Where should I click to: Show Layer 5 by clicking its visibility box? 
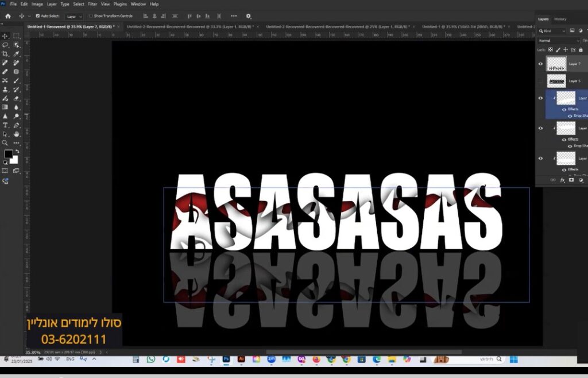coord(540,81)
